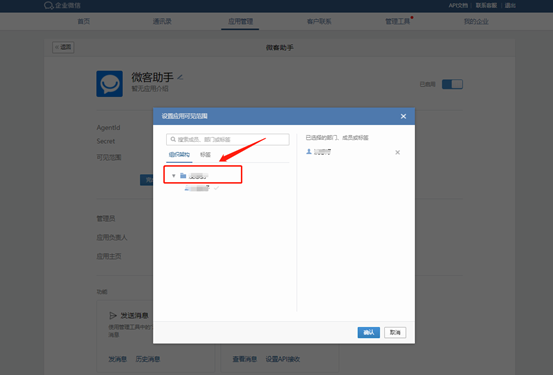Toggle the 已启用 app switch
The width and height of the screenshot is (553, 375).
pos(452,84)
